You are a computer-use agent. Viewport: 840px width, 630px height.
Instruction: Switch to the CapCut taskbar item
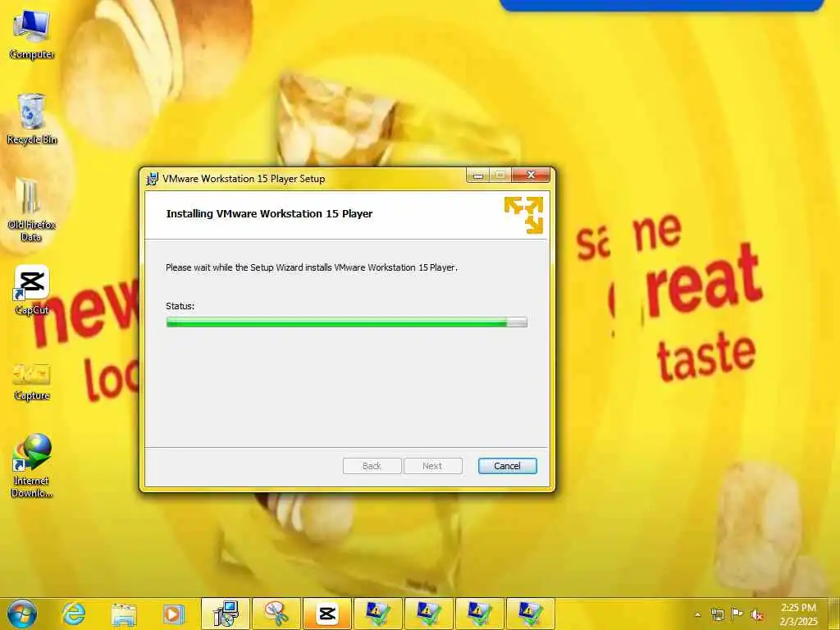326,614
